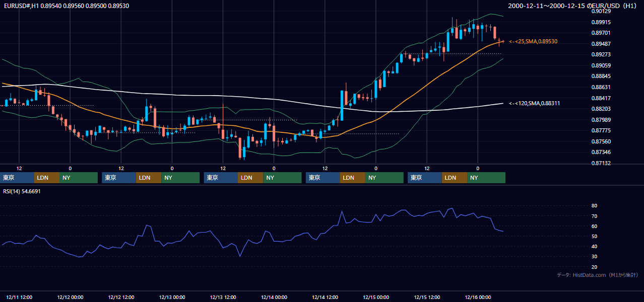
Task: Click RSI scale value 30
Action: [x=595, y=257]
